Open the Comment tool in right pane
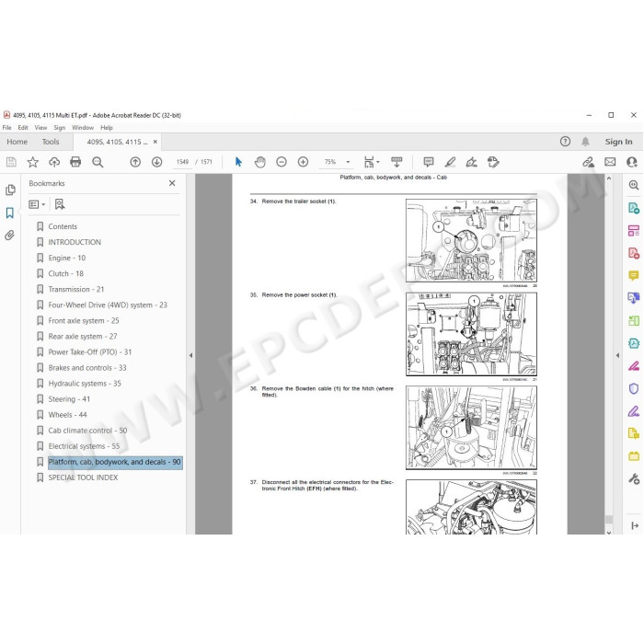Image resolution: width=644 pixels, height=644 pixels. 633,275
